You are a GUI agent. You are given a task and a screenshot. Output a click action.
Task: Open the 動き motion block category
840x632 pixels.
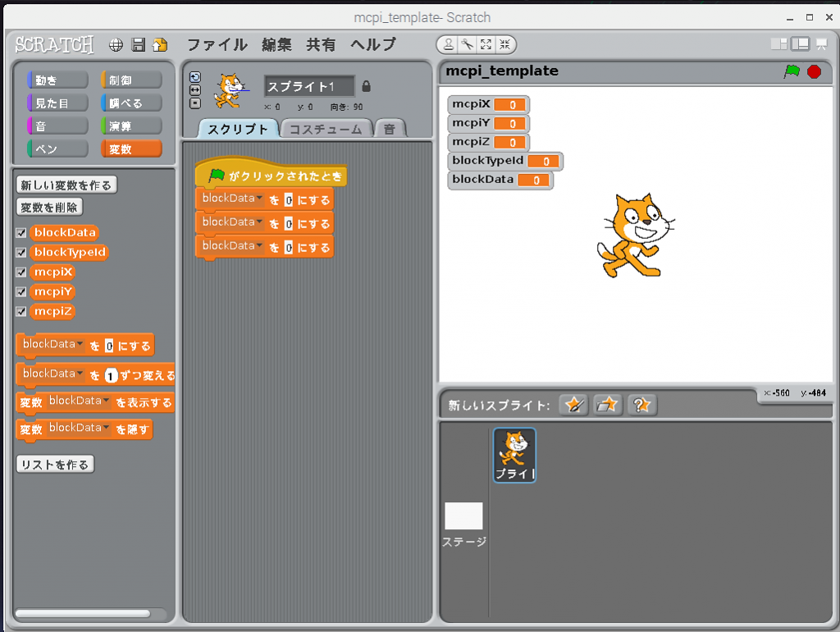click(x=57, y=80)
